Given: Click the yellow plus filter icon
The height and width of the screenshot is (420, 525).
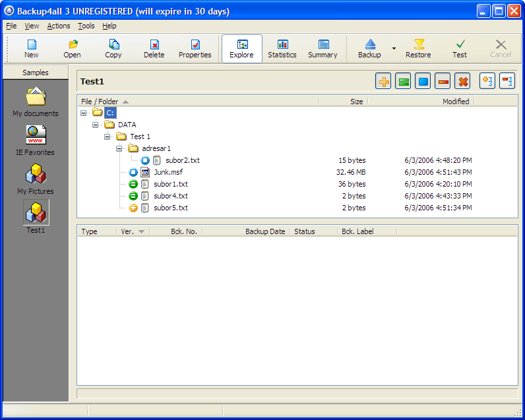Looking at the screenshot, I should click(383, 81).
